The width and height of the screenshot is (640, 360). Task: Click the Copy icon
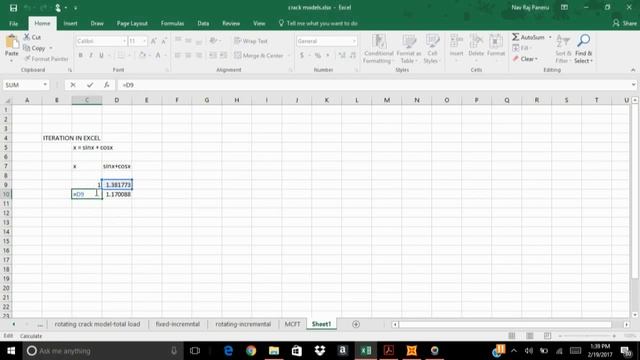click(x=27, y=48)
